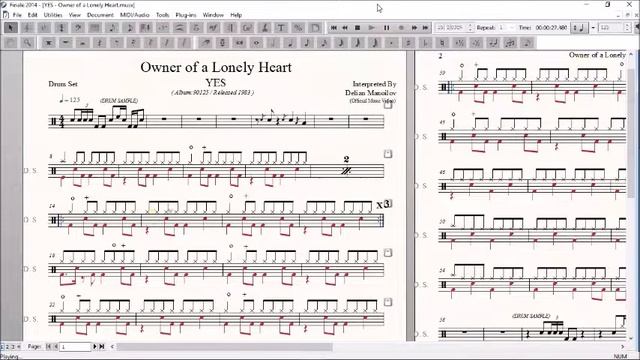Pause the playback

[386, 28]
